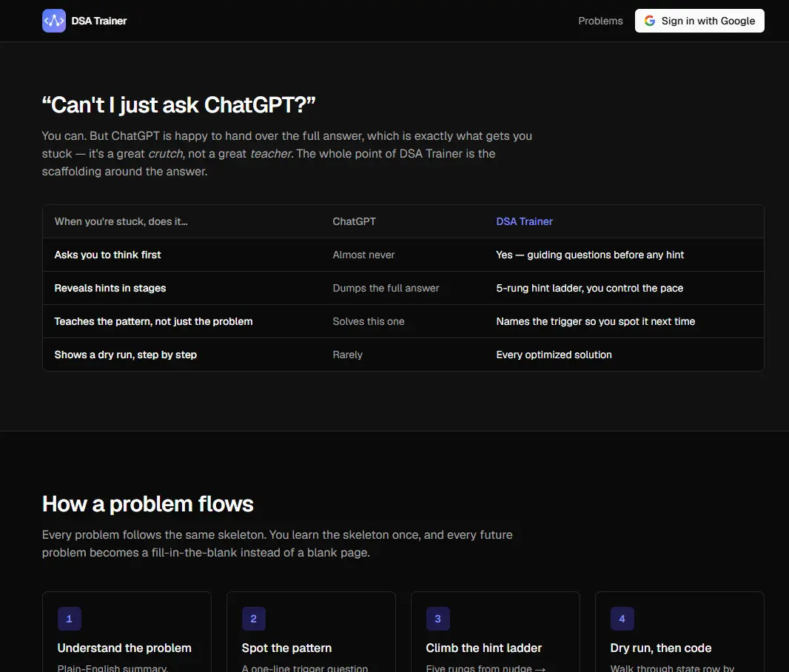Viewport: 789px width, 672px height.
Task: Click the "How a problem flows" heading
Action: point(147,504)
